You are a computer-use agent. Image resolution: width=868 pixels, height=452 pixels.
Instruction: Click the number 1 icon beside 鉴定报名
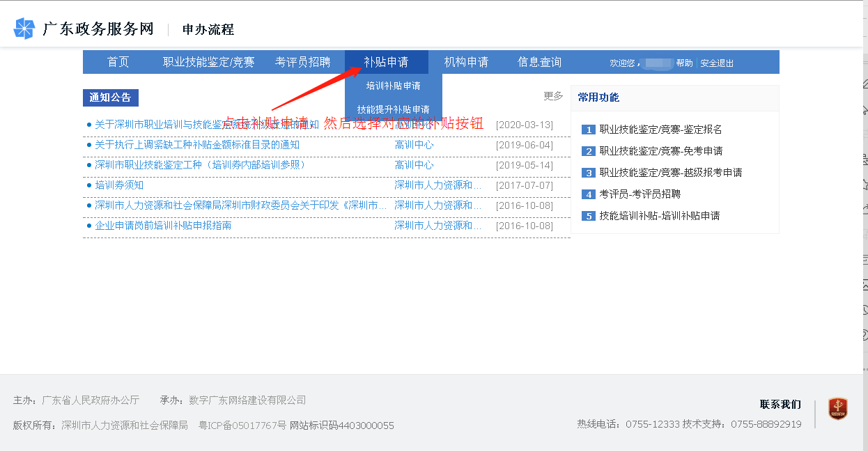point(589,130)
